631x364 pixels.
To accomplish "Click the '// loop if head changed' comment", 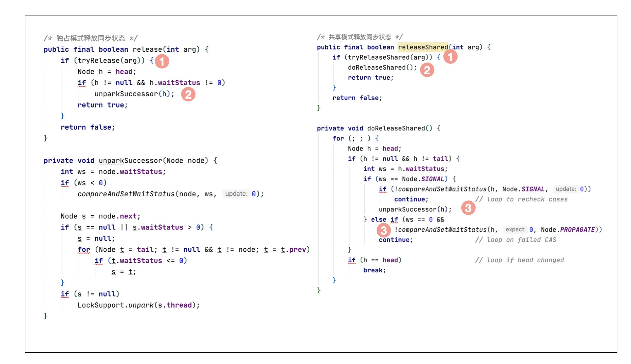I will 519,260.
